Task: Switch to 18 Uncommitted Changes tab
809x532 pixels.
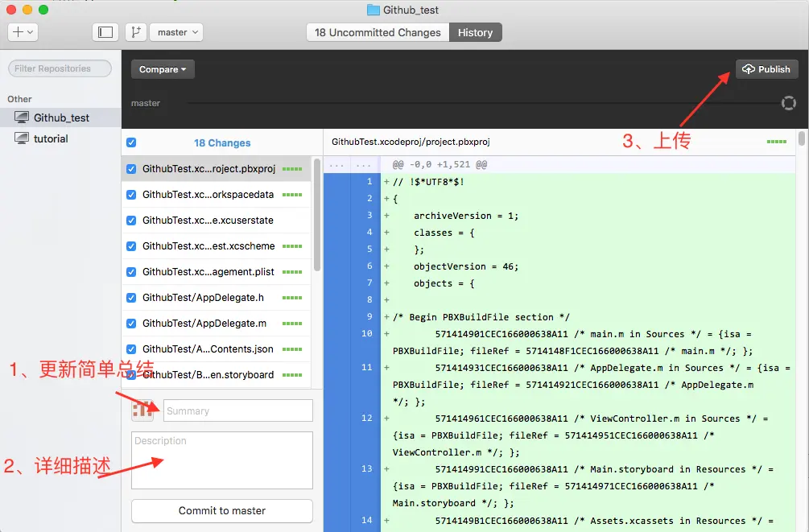Action: 378,32
